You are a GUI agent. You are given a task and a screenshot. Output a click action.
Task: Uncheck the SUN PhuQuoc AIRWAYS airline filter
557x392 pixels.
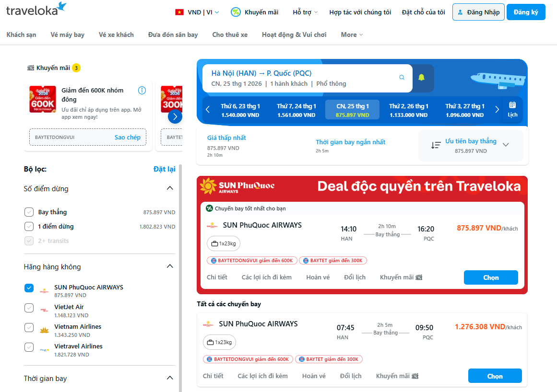(x=29, y=288)
